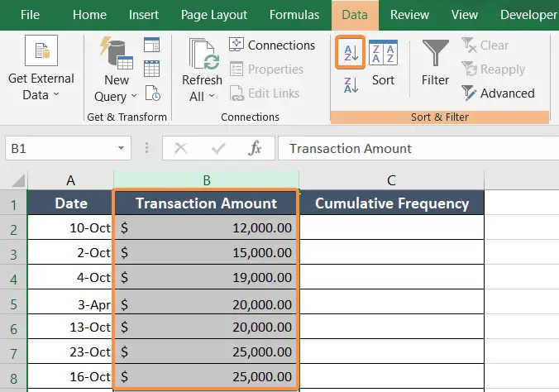The image size is (559, 392).
Task: Click the Connections command
Action: point(272,45)
